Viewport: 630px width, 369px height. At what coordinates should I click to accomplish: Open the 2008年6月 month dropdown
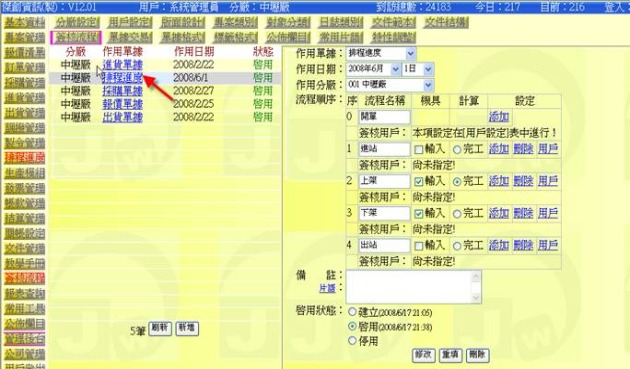coord(373,69)
